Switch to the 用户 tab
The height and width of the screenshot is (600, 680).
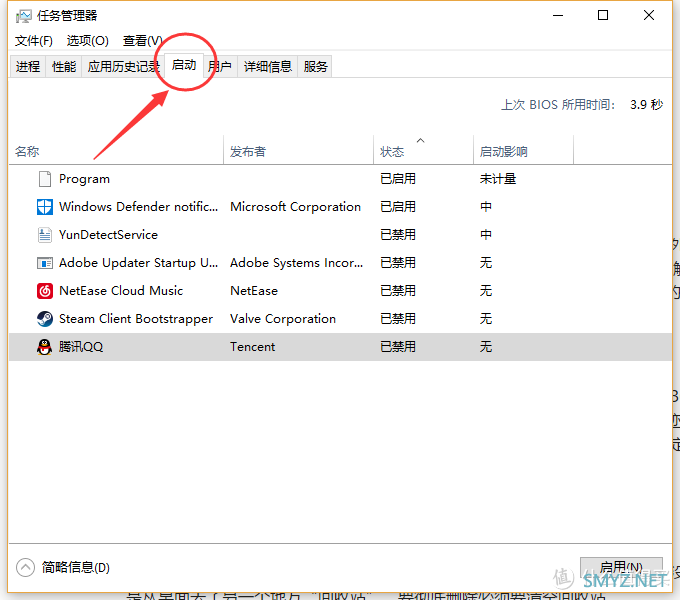[220, 66]
